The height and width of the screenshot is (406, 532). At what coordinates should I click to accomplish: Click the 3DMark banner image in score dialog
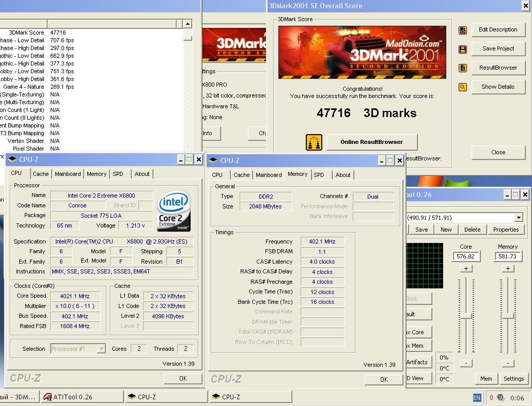362,53
